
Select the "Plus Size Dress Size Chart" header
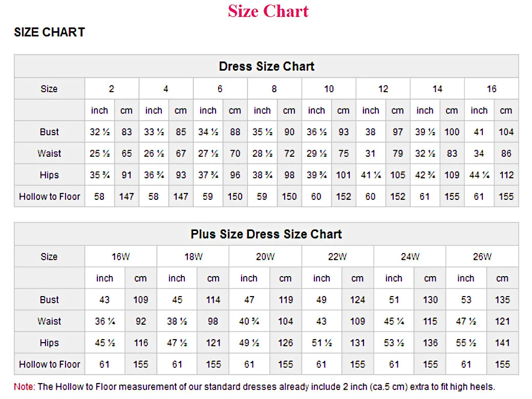[x=266, y=235]
